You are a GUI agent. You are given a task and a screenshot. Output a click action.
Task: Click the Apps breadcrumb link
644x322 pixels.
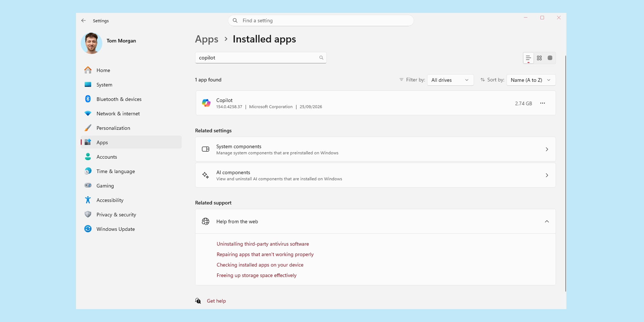tap(206, 39)
